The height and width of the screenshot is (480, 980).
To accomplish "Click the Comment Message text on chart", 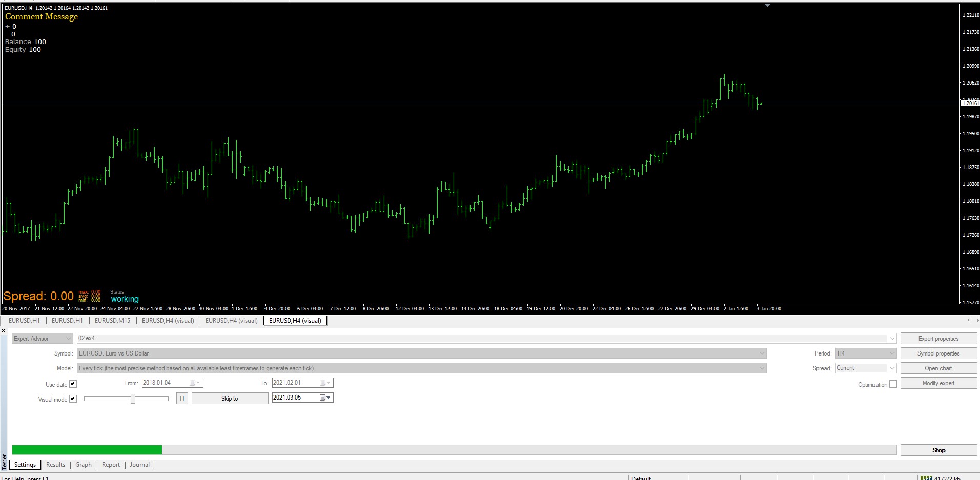I will pyautogui.click(x=42, y=17).
